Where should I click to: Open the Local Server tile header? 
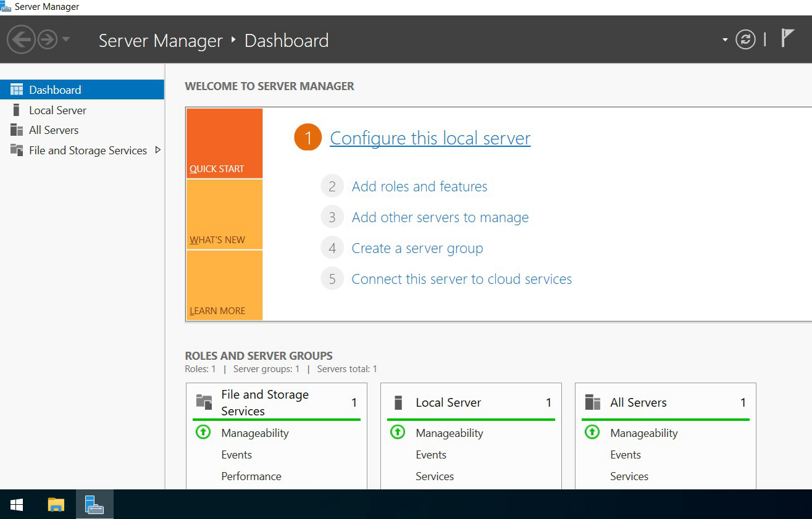pos(471,402)
